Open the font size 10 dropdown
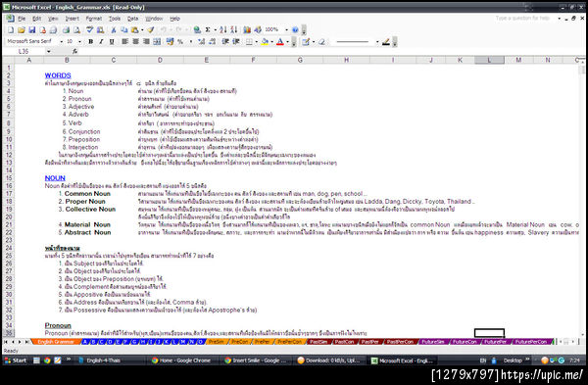This screenshot has width=588, height=385. tap(79, 41)
